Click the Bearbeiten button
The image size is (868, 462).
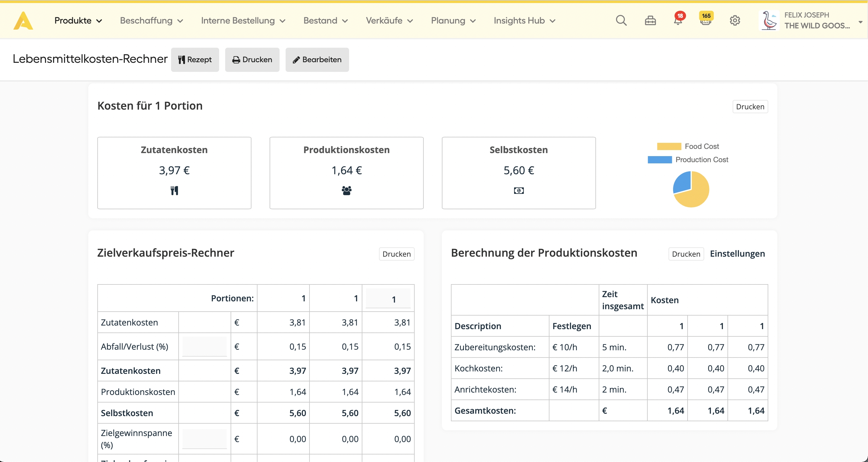pyautogui.click(x=317, y=59)
